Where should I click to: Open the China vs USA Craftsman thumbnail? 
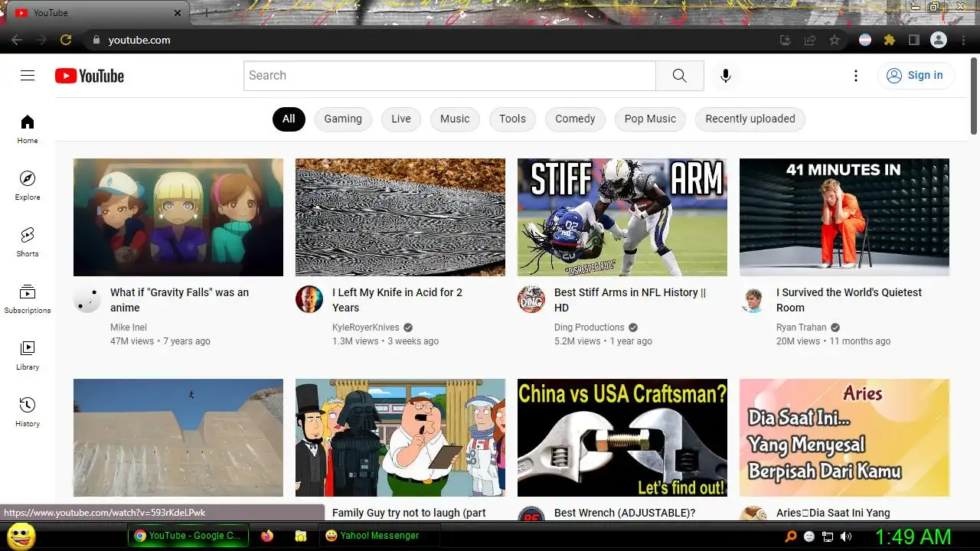click(x=622, y=438)
